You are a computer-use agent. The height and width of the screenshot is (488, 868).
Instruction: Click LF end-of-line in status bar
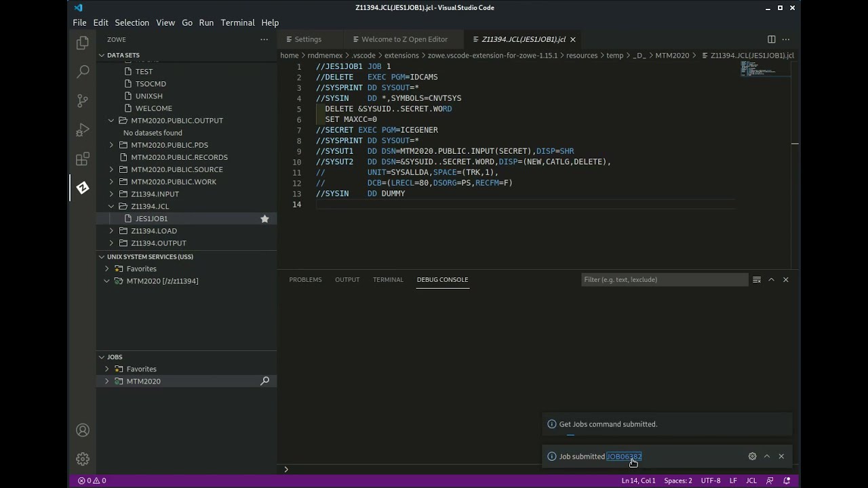733,481
